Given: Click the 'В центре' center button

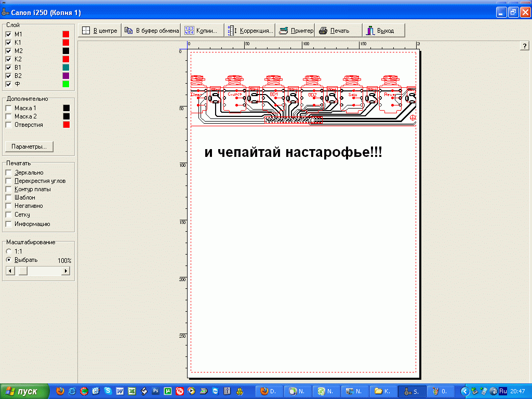Looking at the screenshot, I should [100, 31].
